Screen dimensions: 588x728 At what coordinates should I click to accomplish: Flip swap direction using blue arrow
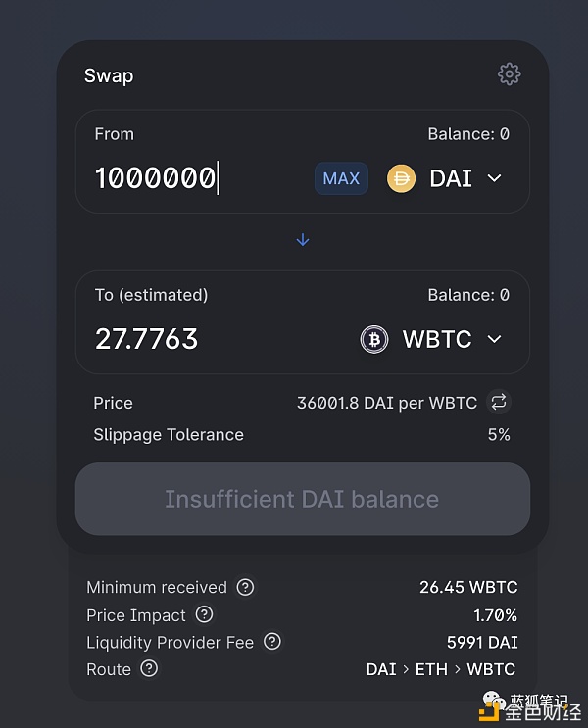303,240
